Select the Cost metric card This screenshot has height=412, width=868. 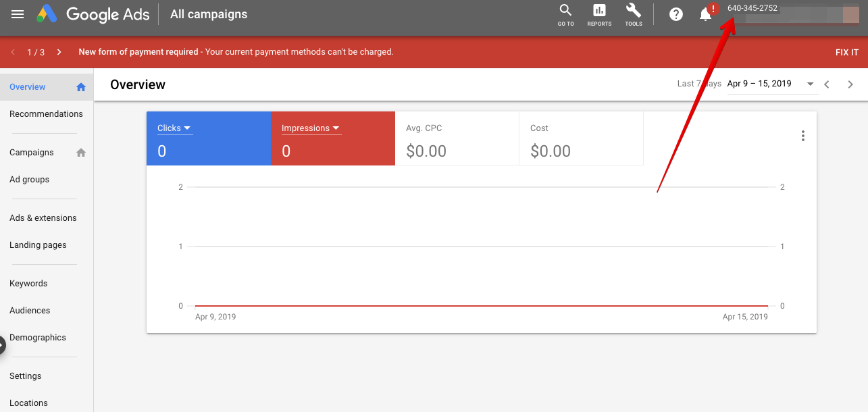pyautogui.click(x=581, y=138)
